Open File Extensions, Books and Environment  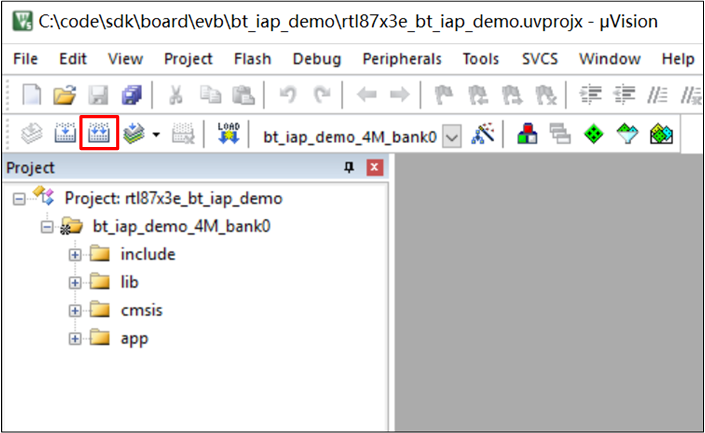pyautogui.click(x=527, y=134)
